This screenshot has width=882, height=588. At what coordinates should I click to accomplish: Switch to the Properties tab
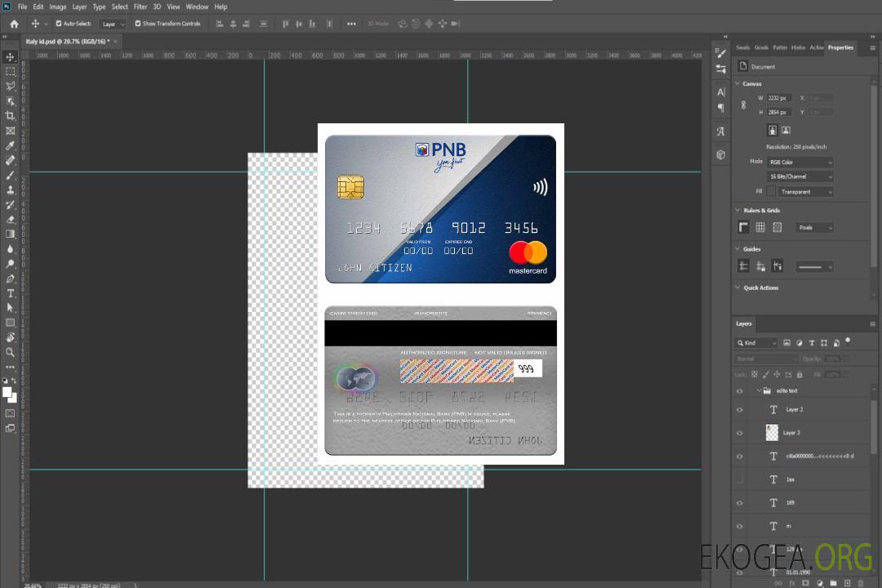840,48
